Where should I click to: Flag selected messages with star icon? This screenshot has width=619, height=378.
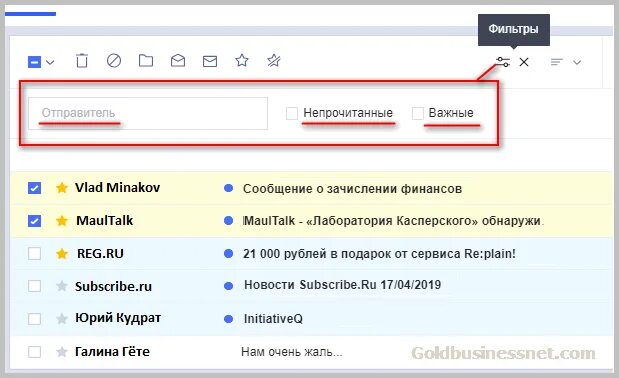[242, 60]
